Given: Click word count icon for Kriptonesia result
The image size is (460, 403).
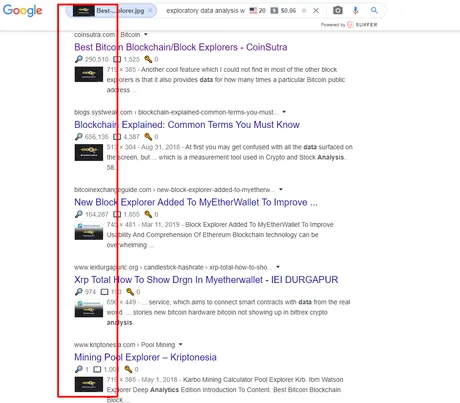Looking at the screenshot, I should (x=97, y=369).
